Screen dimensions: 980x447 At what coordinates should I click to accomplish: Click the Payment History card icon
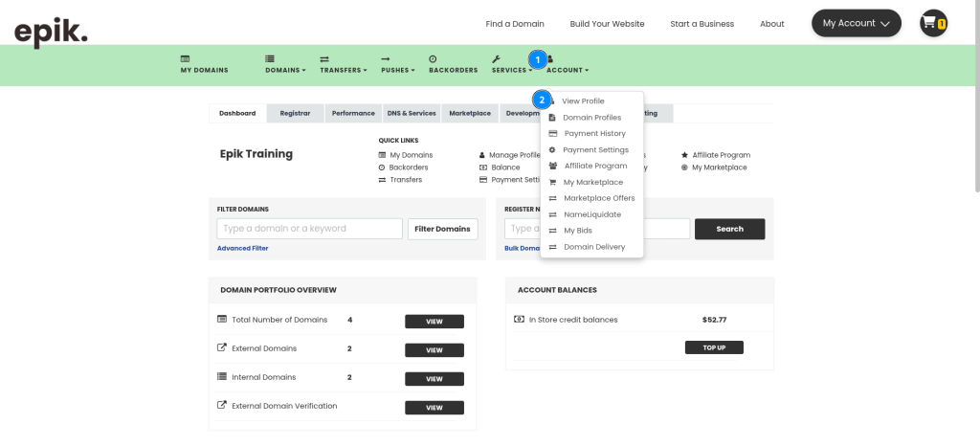552,133
